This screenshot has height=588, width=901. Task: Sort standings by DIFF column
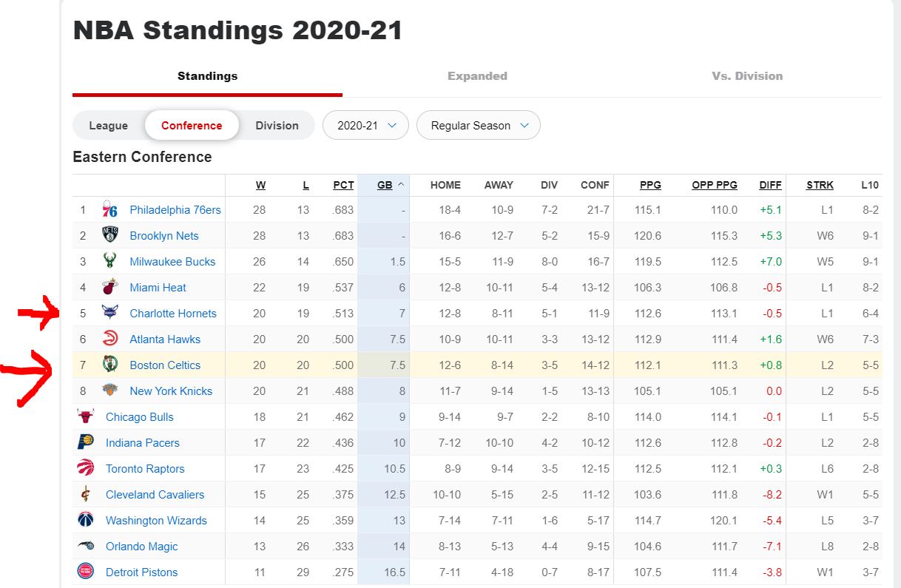tap(771, 185)
